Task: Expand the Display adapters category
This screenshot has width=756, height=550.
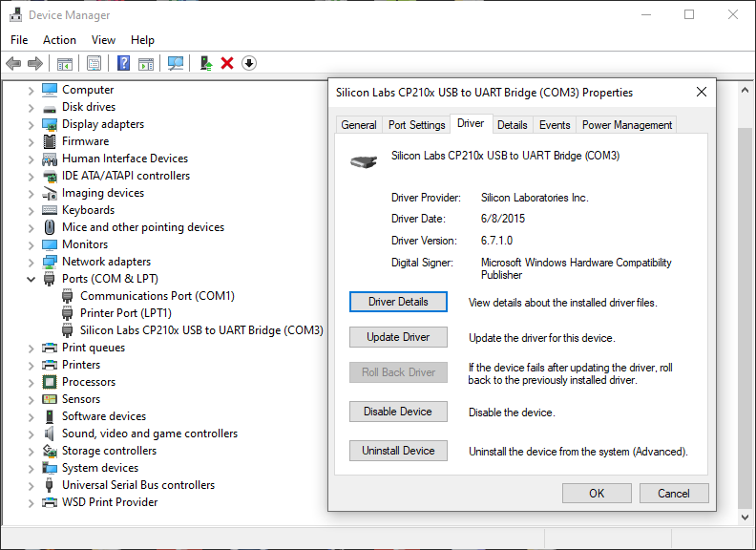Action: (x=31, y=124)
